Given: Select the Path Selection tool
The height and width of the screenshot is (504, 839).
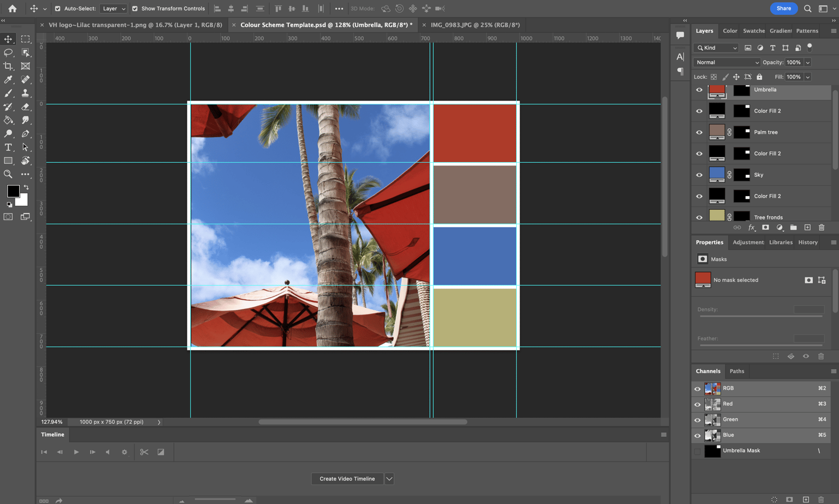Looking at the screenshot, I should tap(25, 147).
